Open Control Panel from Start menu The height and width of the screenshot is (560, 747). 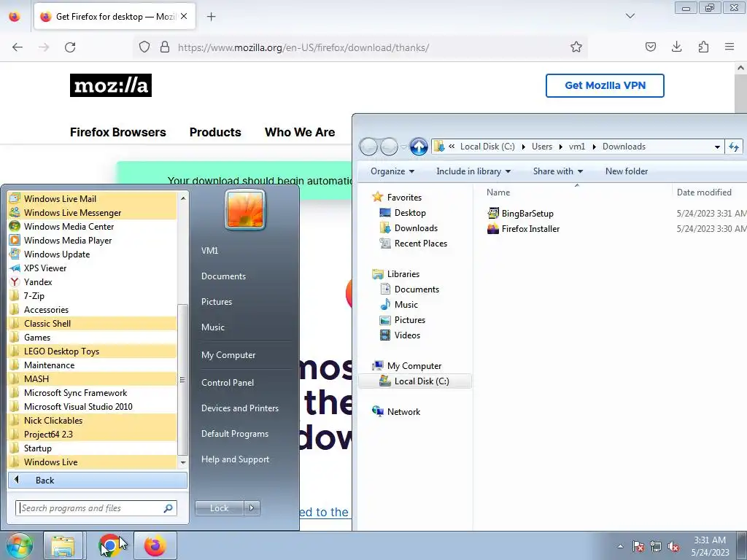click(228, 382)
